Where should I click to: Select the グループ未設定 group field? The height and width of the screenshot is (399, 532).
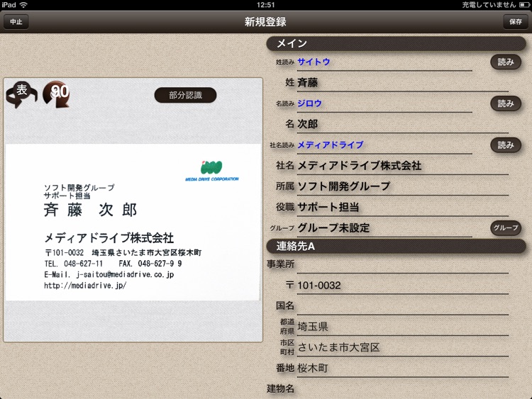coord(384,228)
